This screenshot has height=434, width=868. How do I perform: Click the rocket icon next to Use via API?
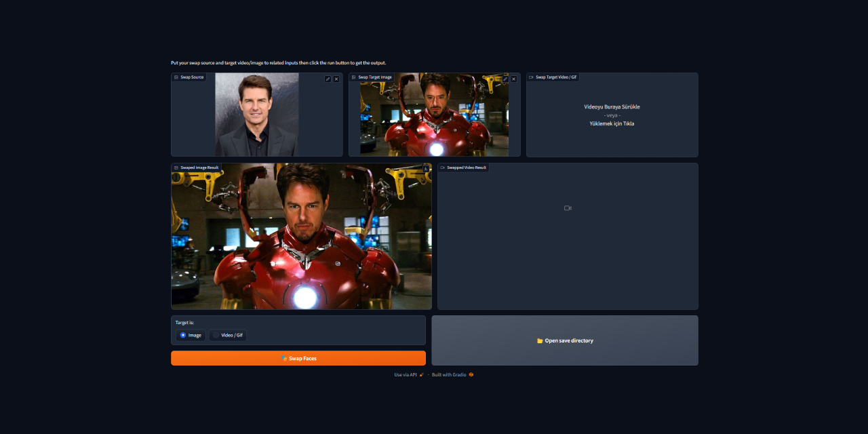coord(421,374)
